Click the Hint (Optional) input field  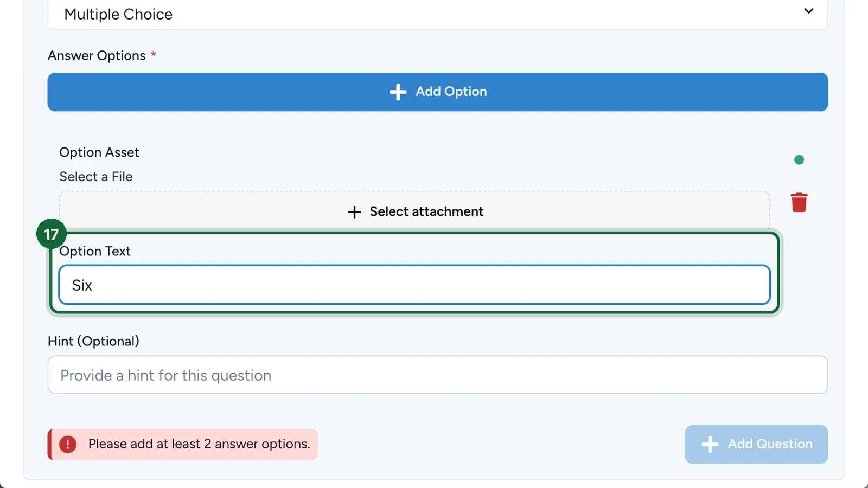coord(438,375)
